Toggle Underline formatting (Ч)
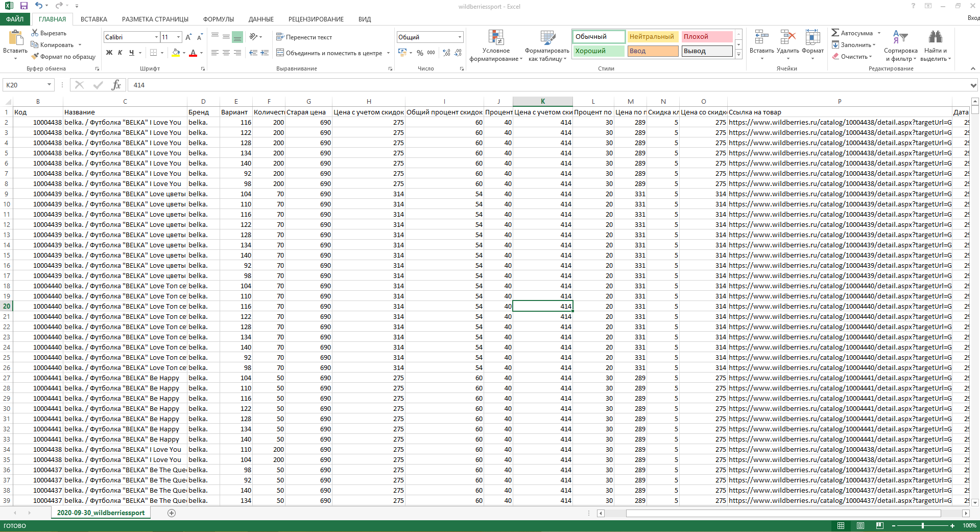Viewport: 980px width, 532px height. pyautogui.click(x=132, y=53)
